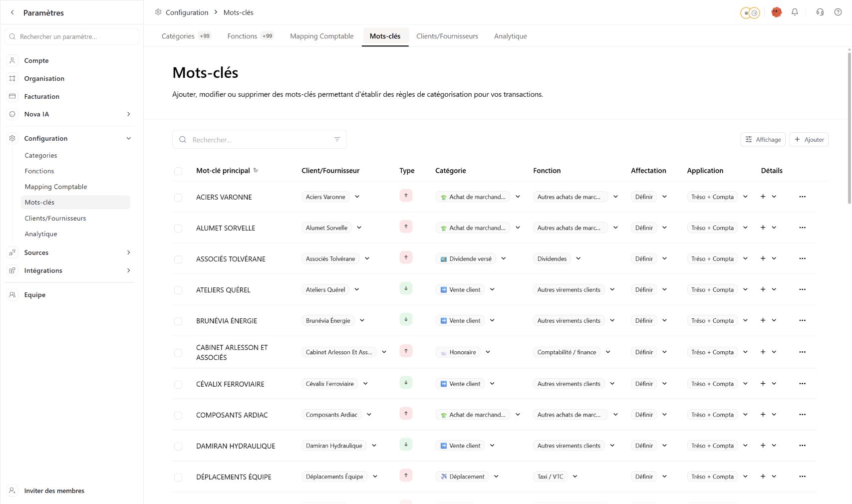
Task: Open Clients/Fournisseurs in the sidebar
Action: tap(55, 218)
